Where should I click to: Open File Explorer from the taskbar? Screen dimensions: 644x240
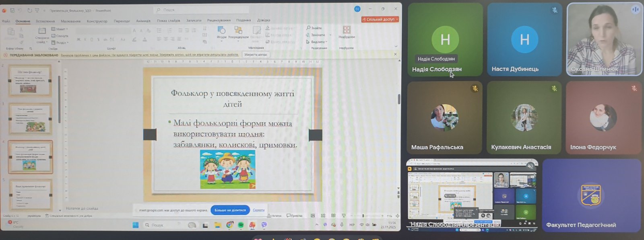[218, 225]
